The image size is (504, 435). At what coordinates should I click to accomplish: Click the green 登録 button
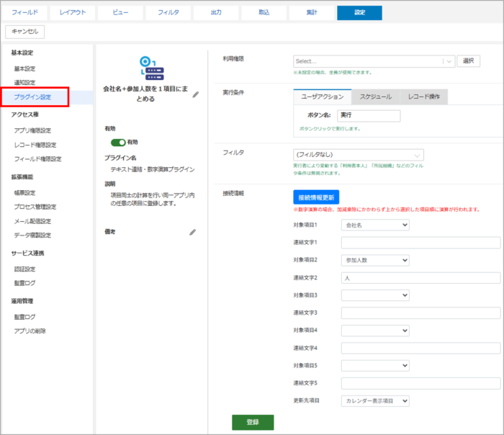(253, 422)
